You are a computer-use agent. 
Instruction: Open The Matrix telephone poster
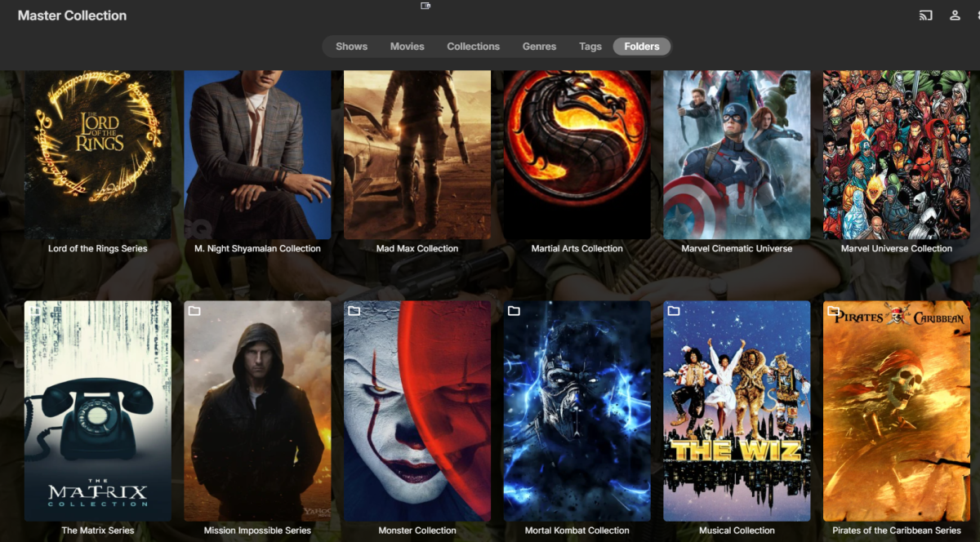(98, 411)
